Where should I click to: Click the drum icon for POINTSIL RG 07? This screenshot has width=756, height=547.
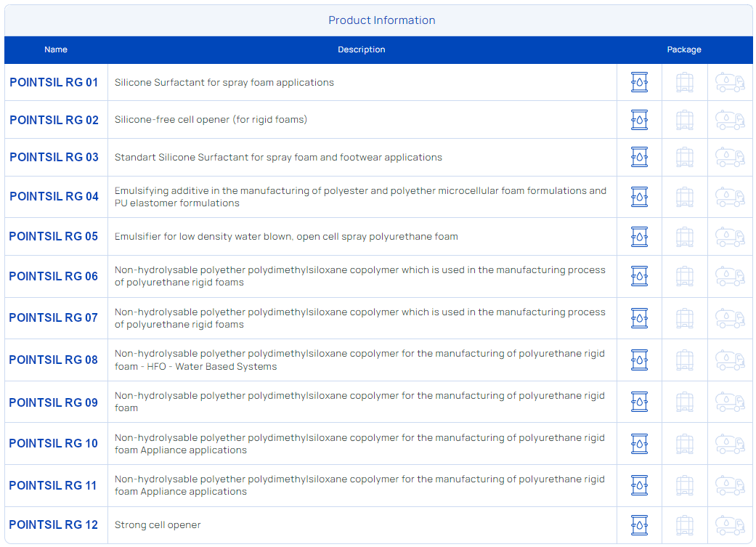pos(639,318)
